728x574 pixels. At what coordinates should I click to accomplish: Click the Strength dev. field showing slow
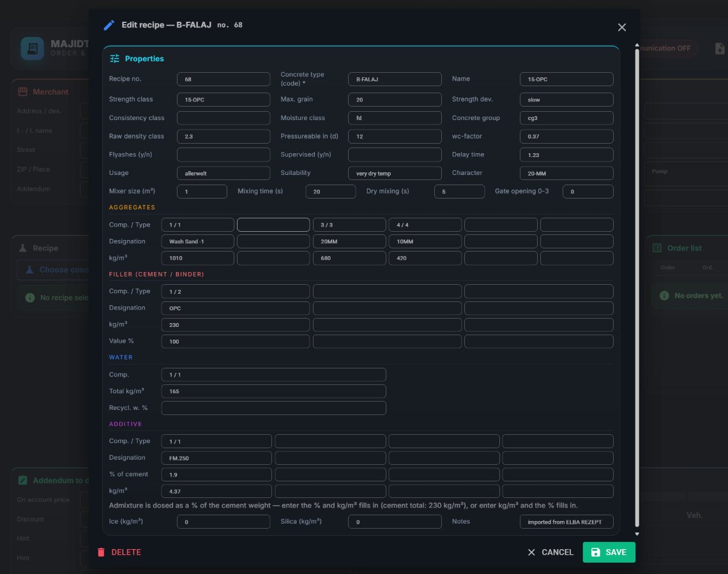(x=566, y=100)
